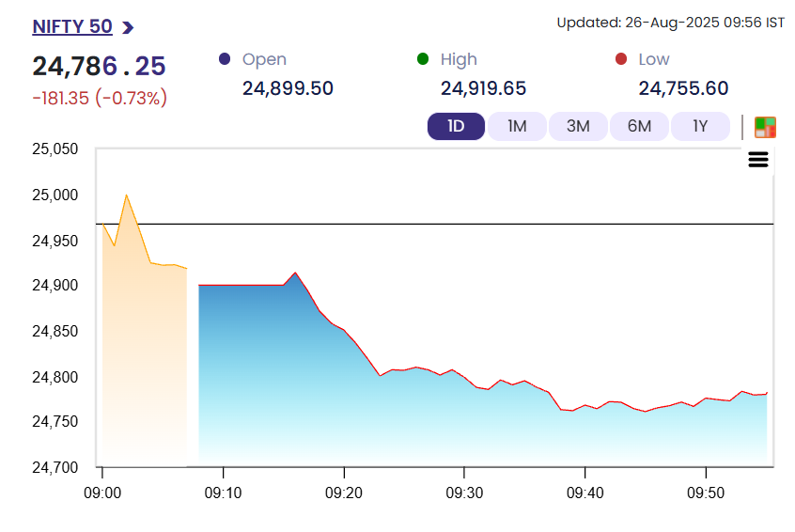This screenshot has height=532, width=795.
Task: Open the chart hamburger menu
Action: pyautogui.click(x=758, y=160)
